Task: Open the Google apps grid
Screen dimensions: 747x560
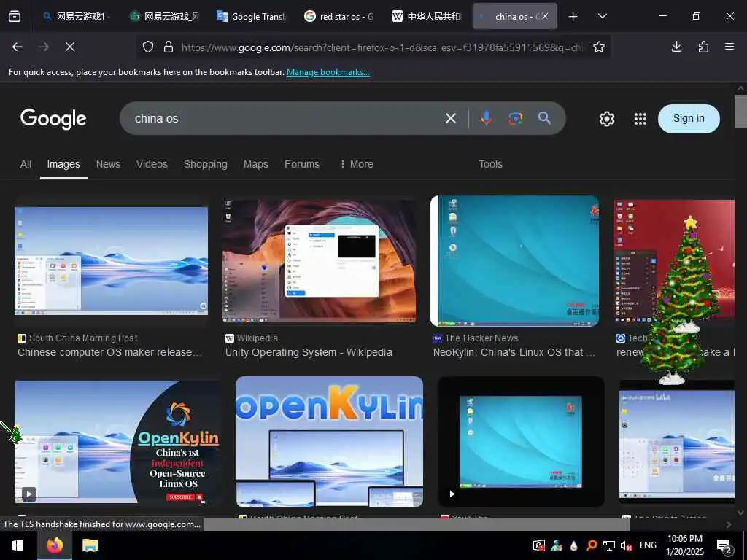Action: 640,119
